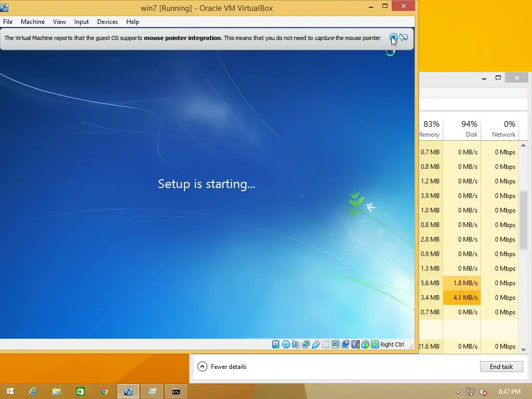Collapse Task Manager with Fewer details

pyautogui.click(x=222, y=366)
